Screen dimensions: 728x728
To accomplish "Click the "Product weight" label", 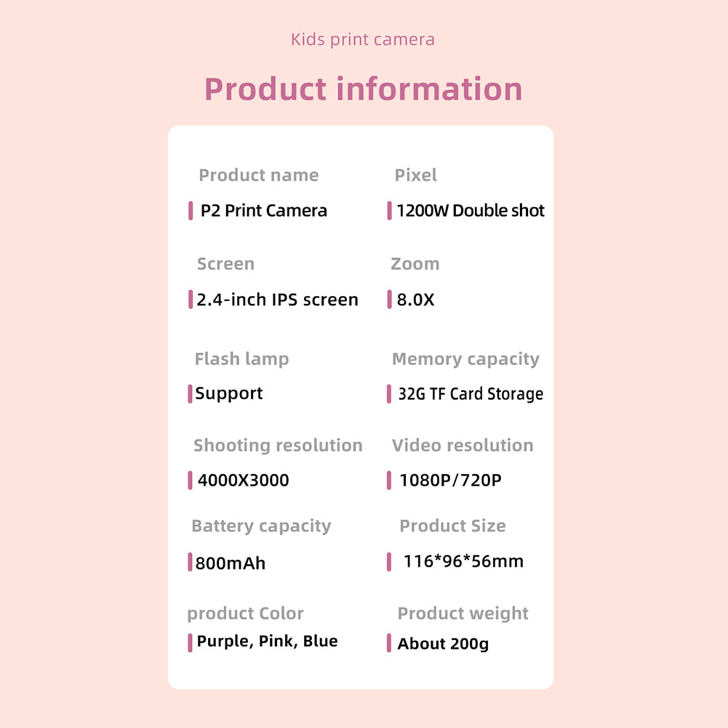I will (x=463, y=614).
